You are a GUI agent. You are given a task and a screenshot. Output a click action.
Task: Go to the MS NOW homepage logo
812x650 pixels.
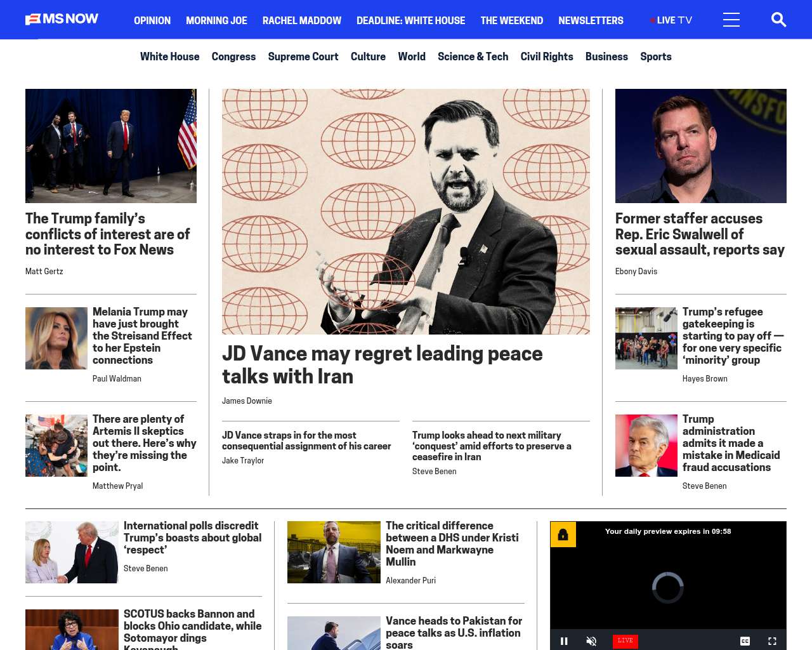click(x=62, y=19)
